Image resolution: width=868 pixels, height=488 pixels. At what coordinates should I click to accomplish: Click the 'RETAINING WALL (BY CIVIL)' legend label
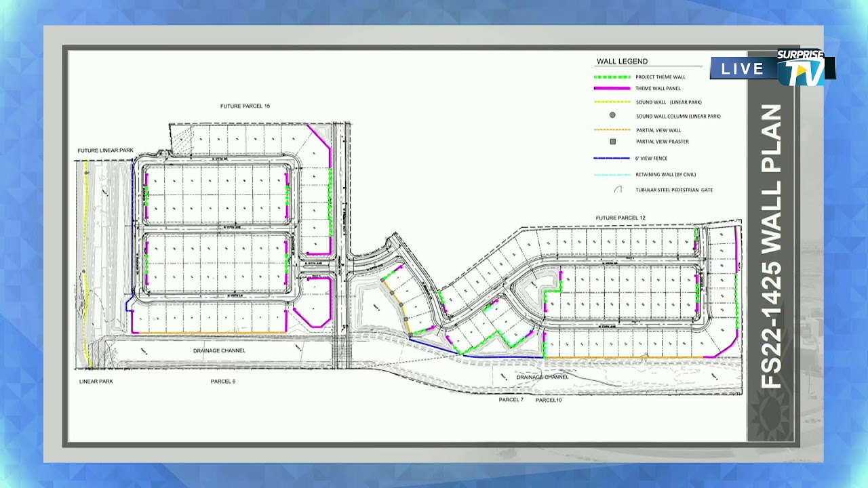click(x=666, y=175)
